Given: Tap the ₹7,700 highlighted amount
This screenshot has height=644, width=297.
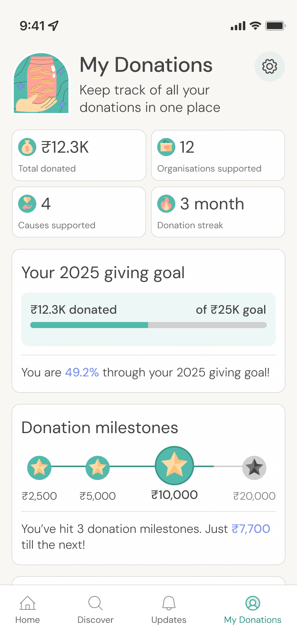Looking at the screenshot, I should (251, 529).
